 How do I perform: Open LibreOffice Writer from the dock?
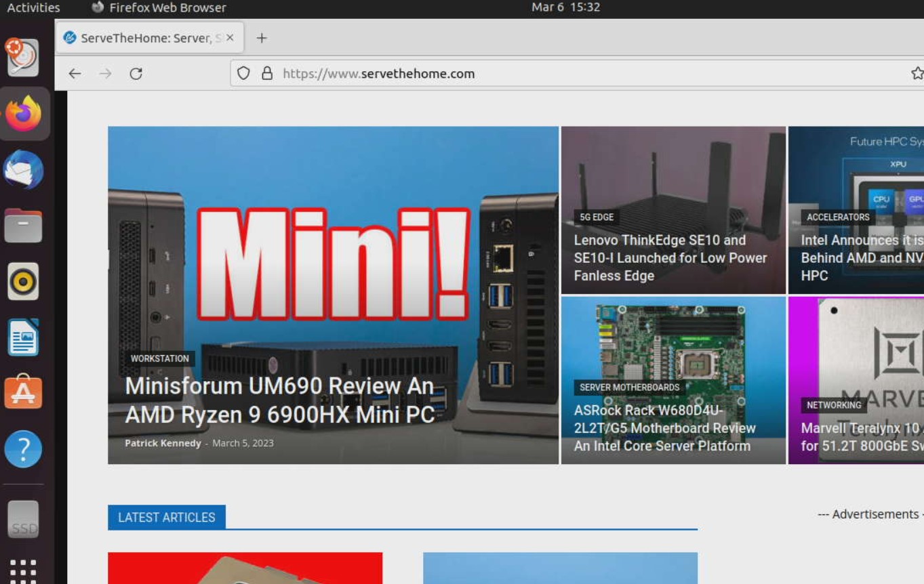[24, 337]
